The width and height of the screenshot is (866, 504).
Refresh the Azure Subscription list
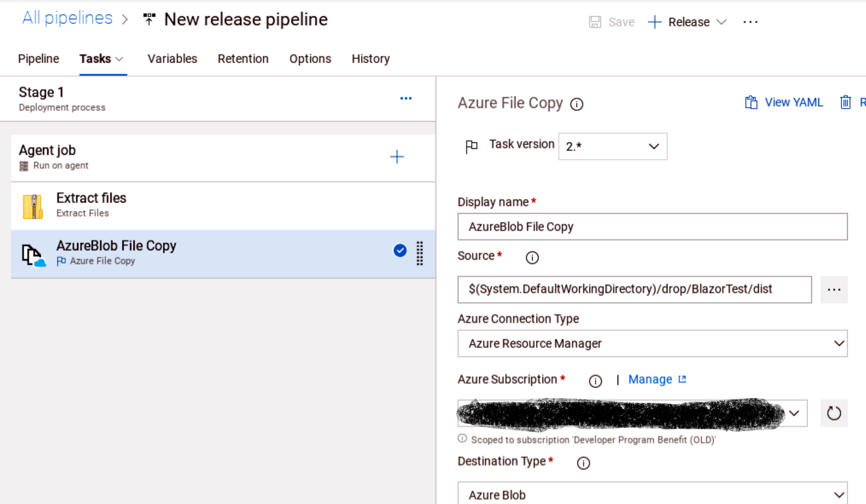point(834,413)
